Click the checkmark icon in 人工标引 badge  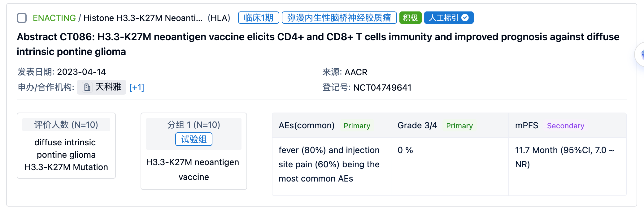[465, 18]
